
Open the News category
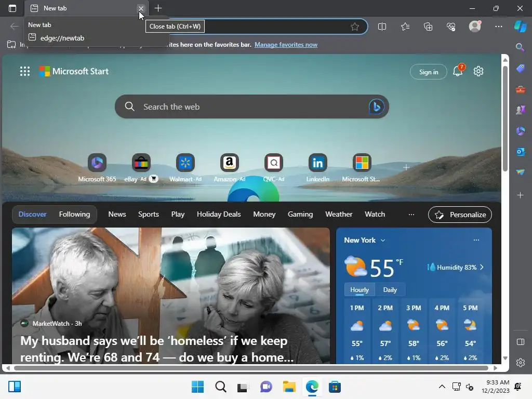tap(117, 214)
